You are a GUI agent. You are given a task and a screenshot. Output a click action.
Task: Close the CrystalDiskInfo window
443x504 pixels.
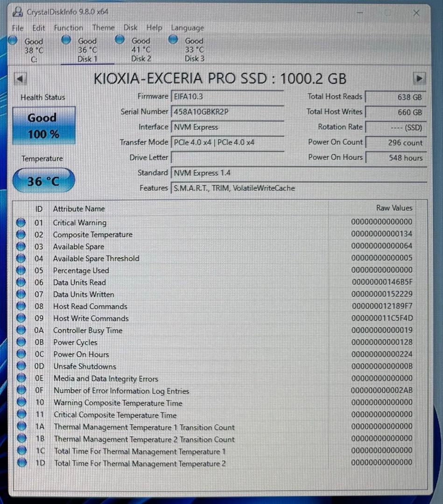(x=416, y=13)
